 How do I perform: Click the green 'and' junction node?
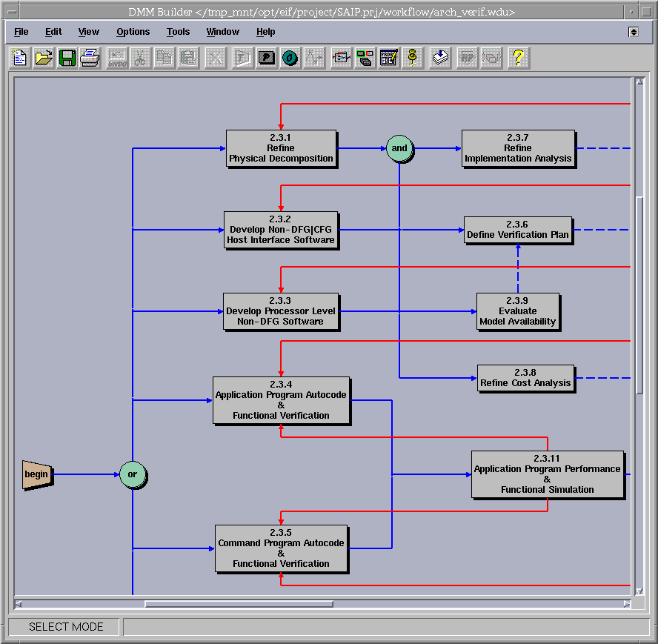(x=399, y=148)
